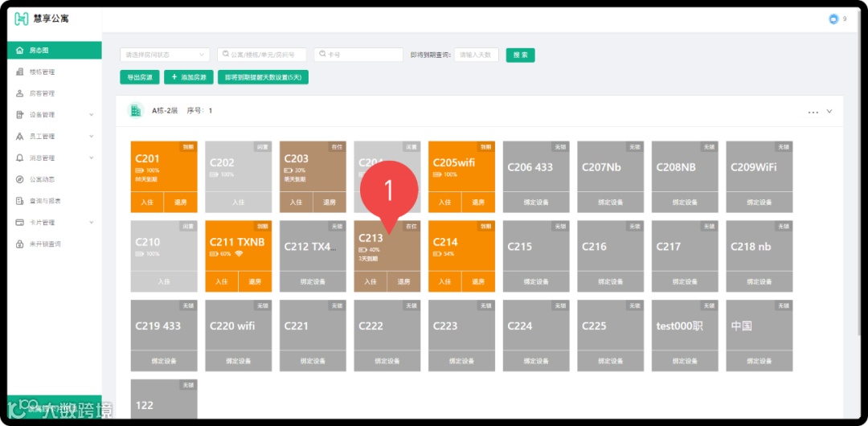The height and width of the screenshot is (426, 868).
Task: Expand the 消息管理 submenu chevron
Action: coord(92,158)
